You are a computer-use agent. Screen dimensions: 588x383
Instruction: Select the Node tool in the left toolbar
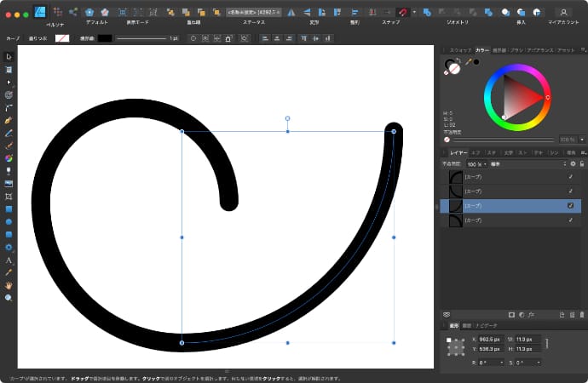pos(9,81)
